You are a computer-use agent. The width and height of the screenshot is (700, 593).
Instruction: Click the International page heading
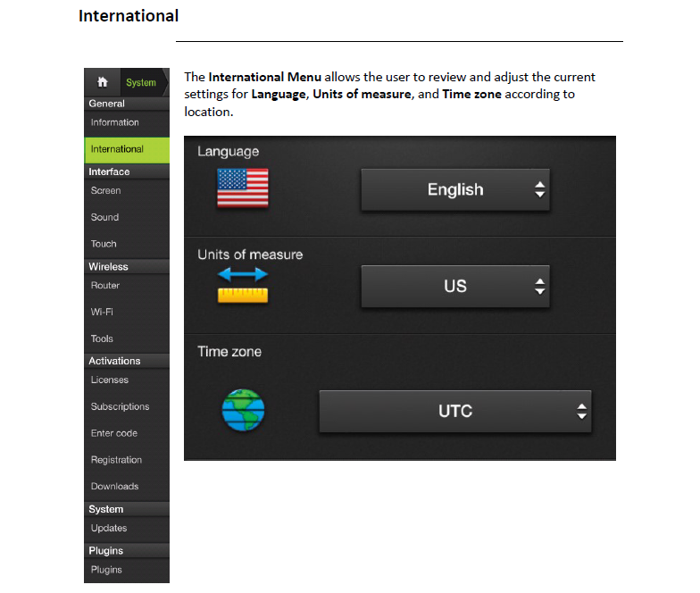129,16
